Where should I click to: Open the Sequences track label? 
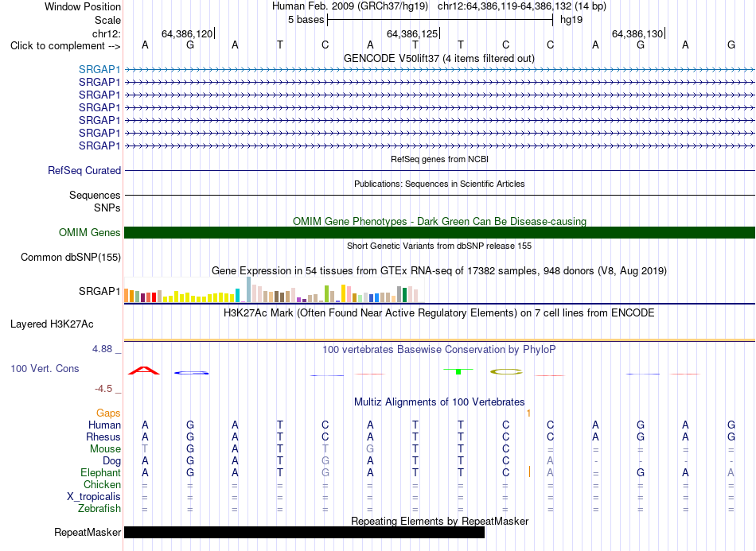coord(95,195)
